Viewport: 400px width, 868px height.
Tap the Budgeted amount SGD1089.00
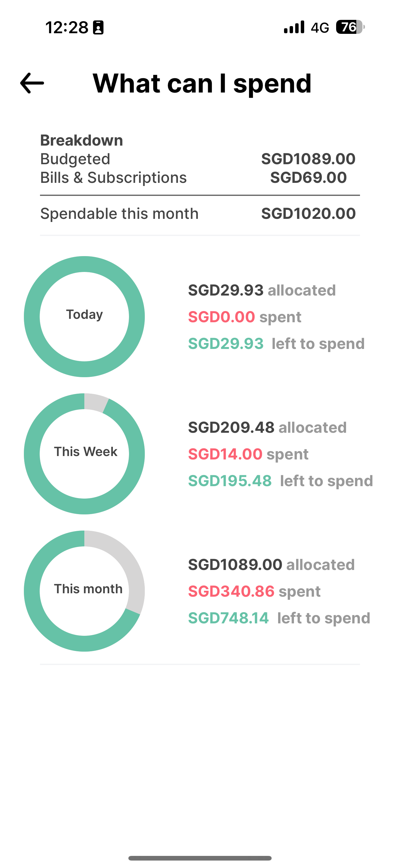coord(308,159)
